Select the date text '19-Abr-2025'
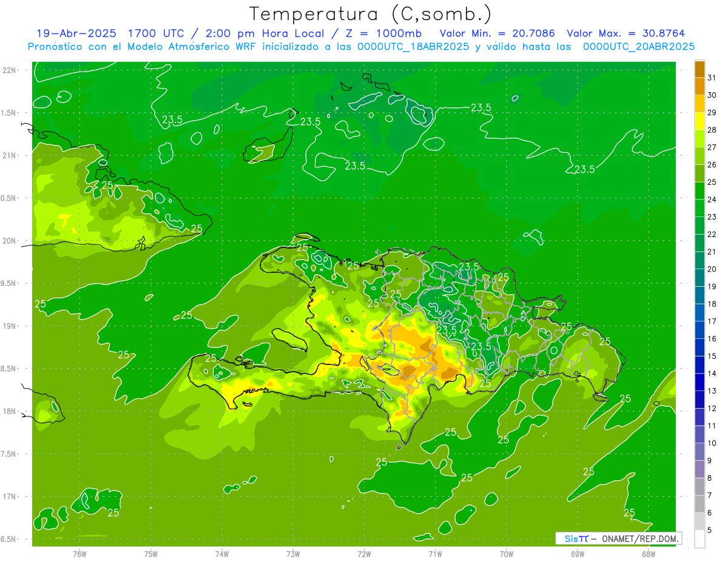This screenshot has height=562, width=728. pyautogui.click(x=77, y=33)
